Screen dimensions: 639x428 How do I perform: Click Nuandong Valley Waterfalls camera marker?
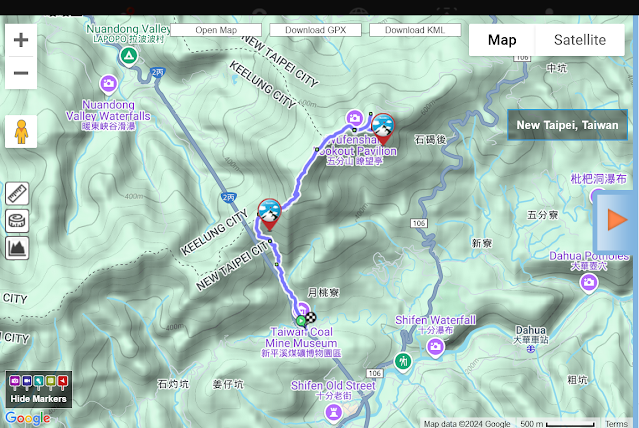click(108, 84)
